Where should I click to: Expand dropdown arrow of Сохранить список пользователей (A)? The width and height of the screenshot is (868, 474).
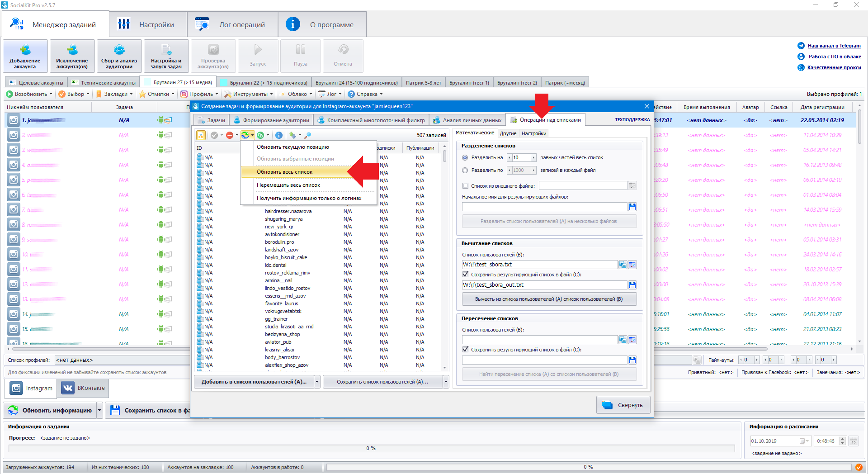(446, 382)
